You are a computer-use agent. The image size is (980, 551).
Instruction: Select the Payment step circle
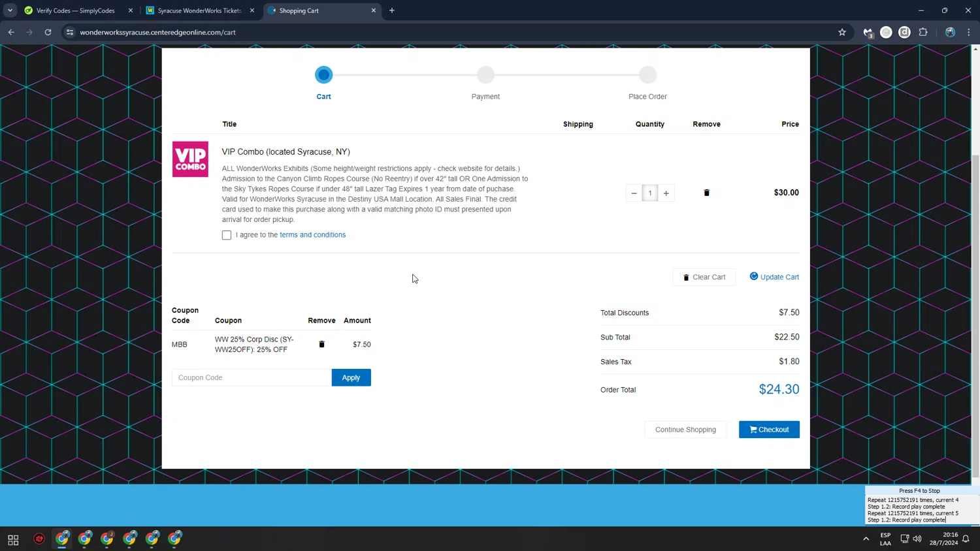pyautogui.click(x=485, y=75)
